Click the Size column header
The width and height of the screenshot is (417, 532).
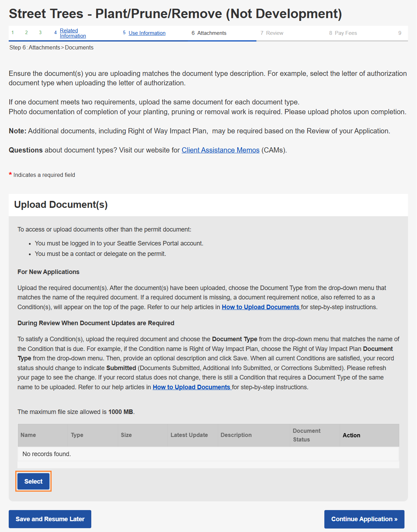[x=126, y=435]
